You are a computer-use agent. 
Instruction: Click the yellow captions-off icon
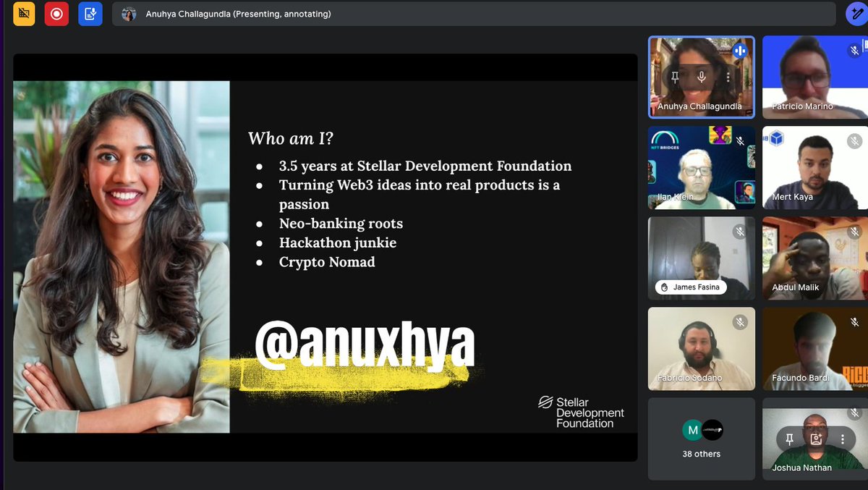24,14
